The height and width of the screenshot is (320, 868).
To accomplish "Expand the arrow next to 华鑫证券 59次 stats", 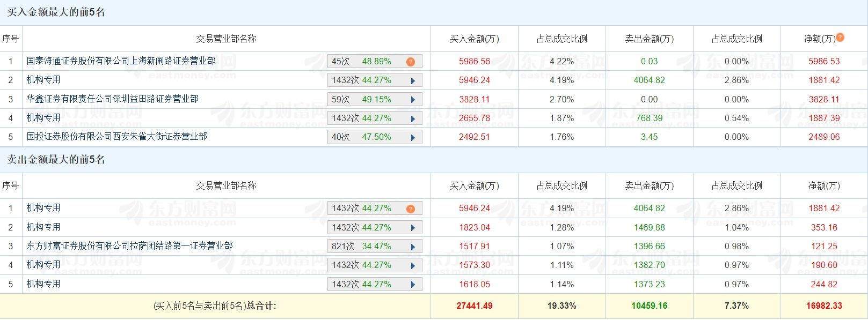I will 413,100.
